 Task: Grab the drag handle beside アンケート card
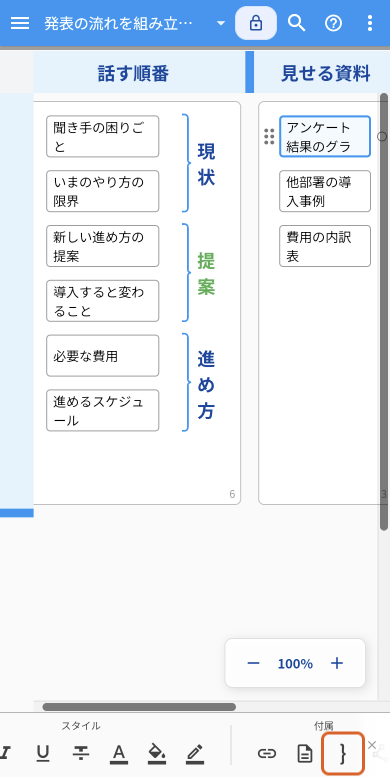(269, 136)
